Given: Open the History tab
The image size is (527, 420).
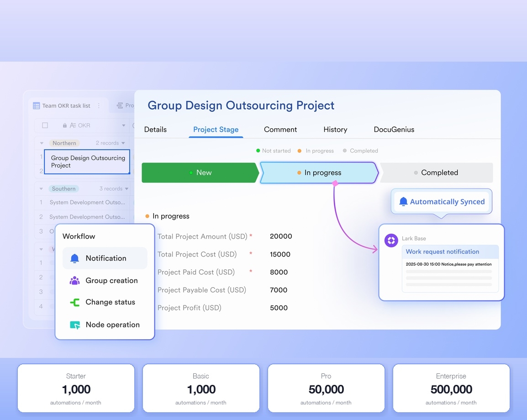Looking at the screenshot, I should (x=335, y=130).
